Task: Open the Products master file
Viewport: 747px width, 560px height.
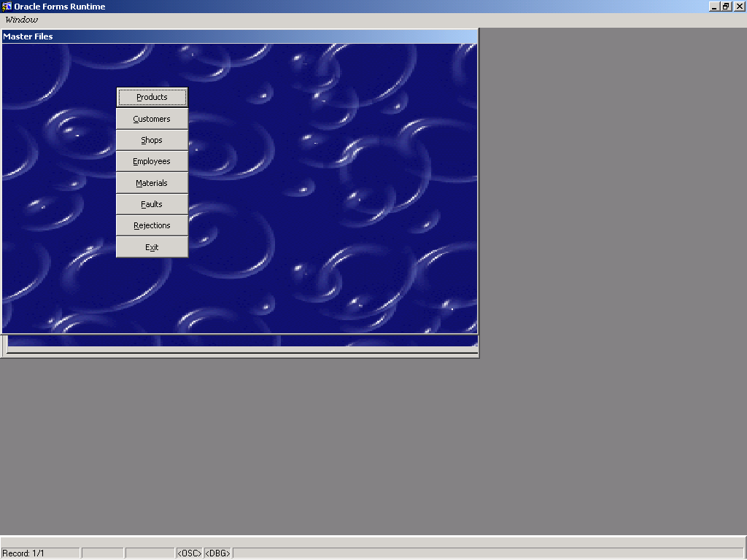Action: 152,97
